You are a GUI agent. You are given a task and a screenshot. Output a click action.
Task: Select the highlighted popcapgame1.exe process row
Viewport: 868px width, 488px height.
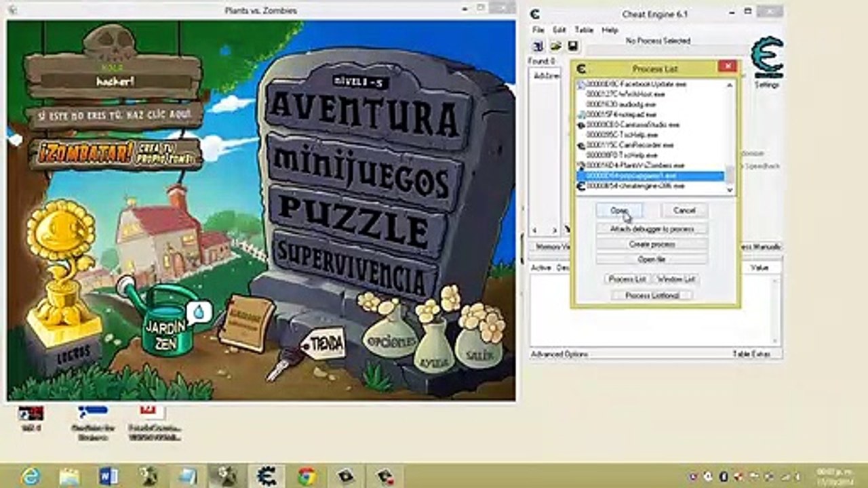pos(650,176)
